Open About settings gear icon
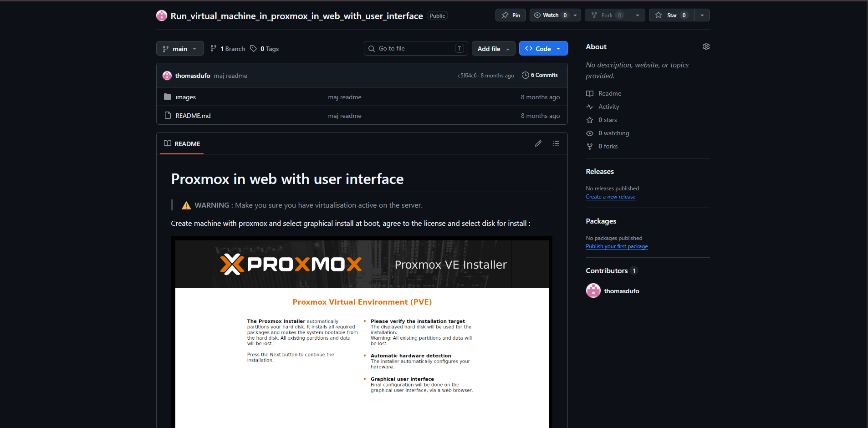Image resolution: width=868 pixels, height=428 pixels. (706, 46)
